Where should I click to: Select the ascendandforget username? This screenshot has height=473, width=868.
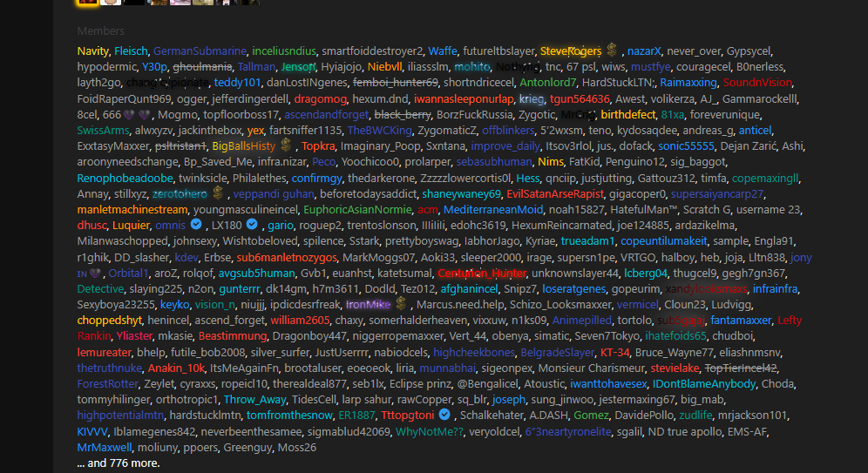tap(326, 114)
